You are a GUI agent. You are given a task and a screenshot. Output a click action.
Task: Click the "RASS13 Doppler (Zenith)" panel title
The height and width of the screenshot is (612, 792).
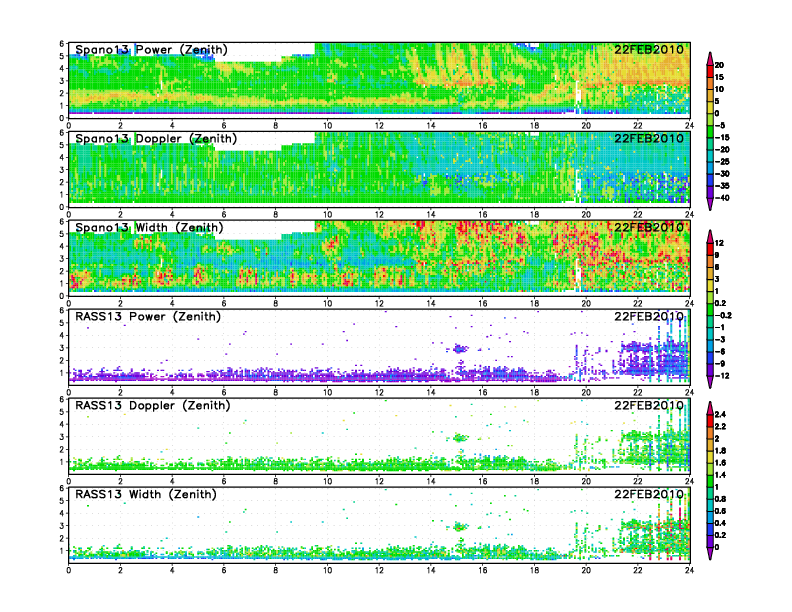tap(153, 405)
